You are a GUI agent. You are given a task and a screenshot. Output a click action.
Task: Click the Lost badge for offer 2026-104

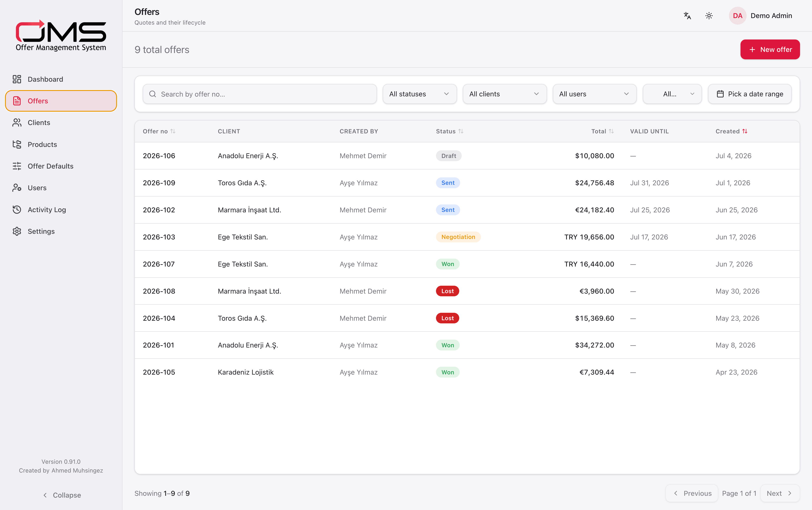(447, 318)
